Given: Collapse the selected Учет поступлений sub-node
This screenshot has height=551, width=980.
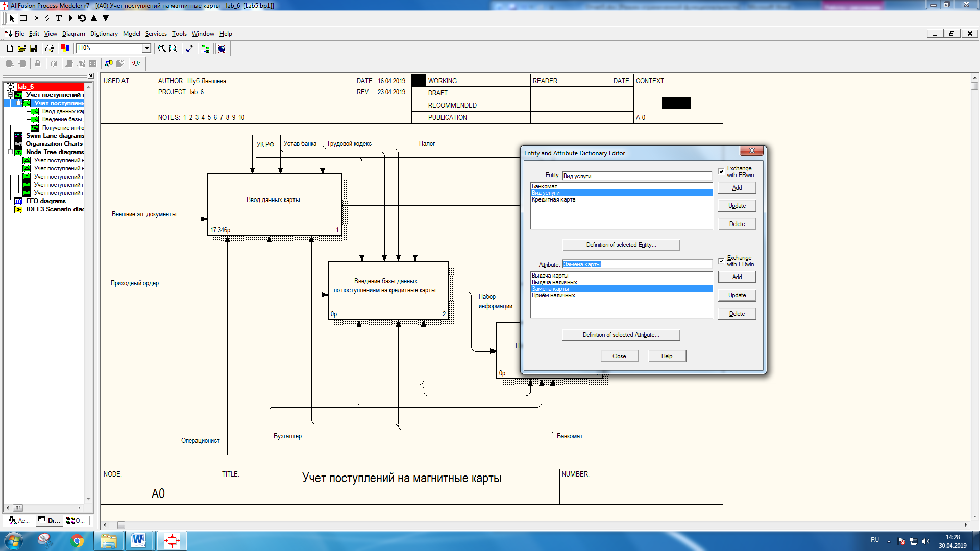Looking at the screenshot, I should click(18, 103).
